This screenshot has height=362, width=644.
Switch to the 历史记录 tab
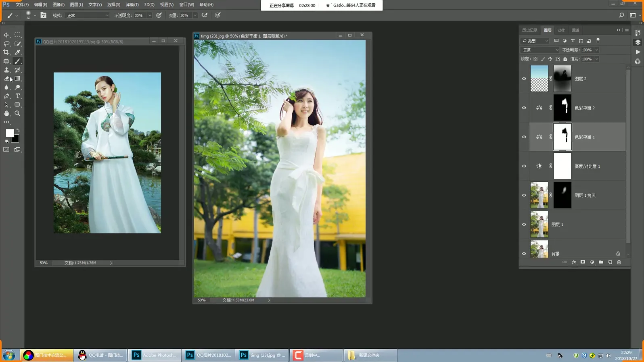529,30
